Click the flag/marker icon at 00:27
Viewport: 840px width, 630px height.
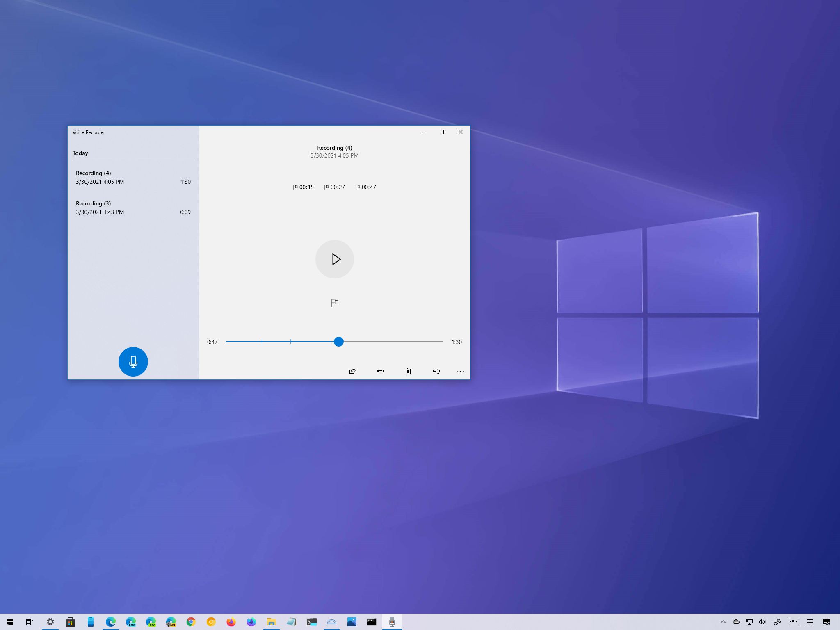point(327,187)
